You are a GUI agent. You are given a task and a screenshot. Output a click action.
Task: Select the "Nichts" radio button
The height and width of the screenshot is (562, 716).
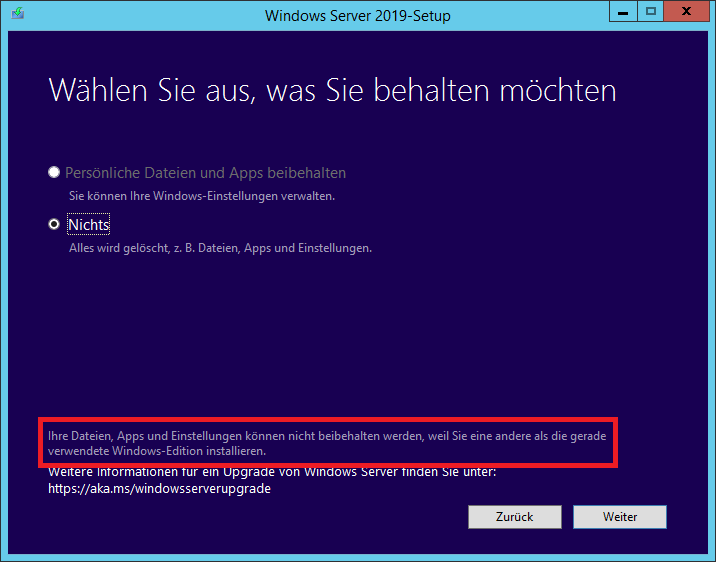[x=54, y=225]
